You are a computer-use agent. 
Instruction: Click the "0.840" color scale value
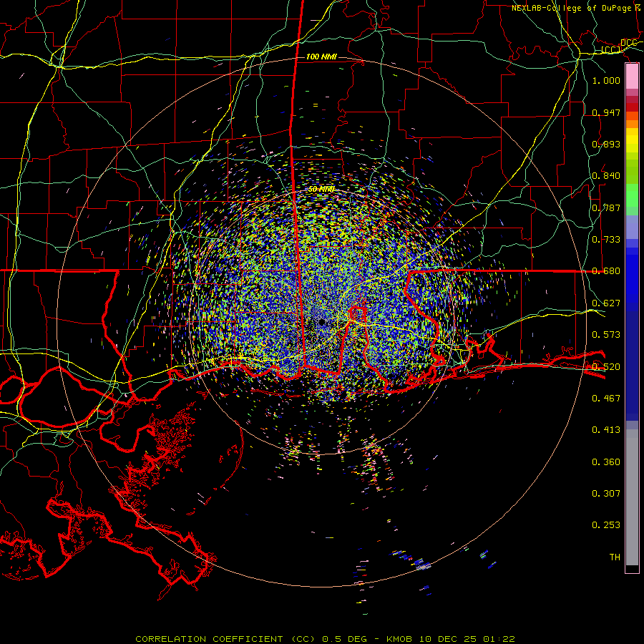pos(606,176)
